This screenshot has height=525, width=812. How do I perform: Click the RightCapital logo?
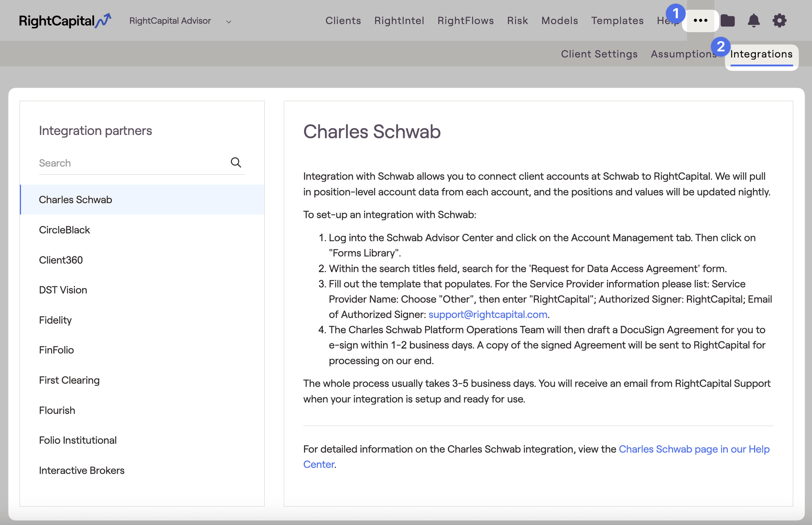[65, 21]
